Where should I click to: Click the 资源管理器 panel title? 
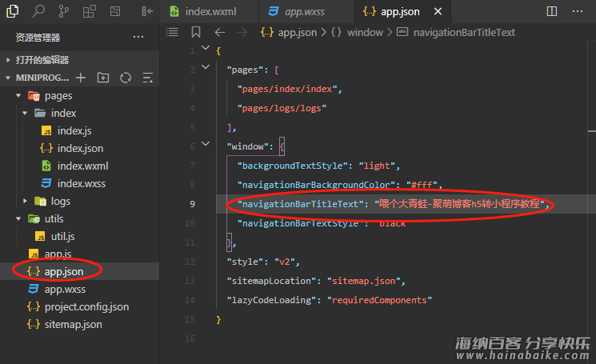point(38,38)
